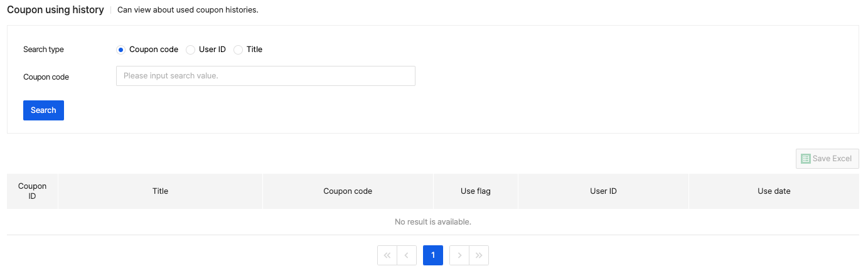Click the Title column header
Image resolution: width=868 pixels, height=271 pixels.
160,191
